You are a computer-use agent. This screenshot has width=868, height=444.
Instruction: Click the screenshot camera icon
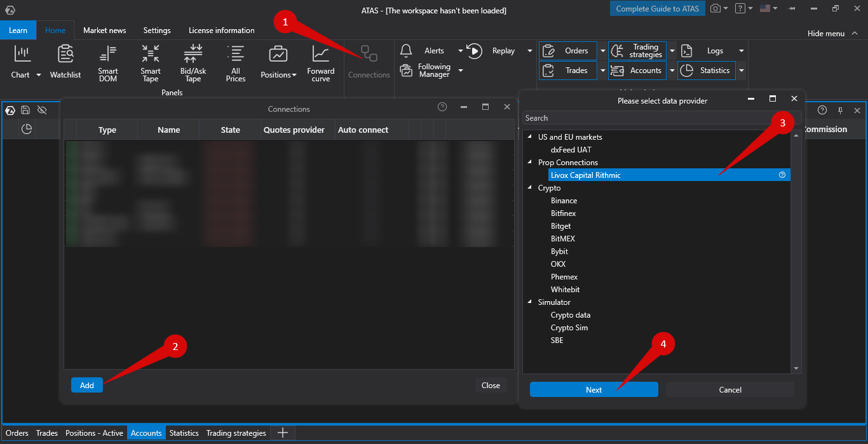(x=716, y=9)
